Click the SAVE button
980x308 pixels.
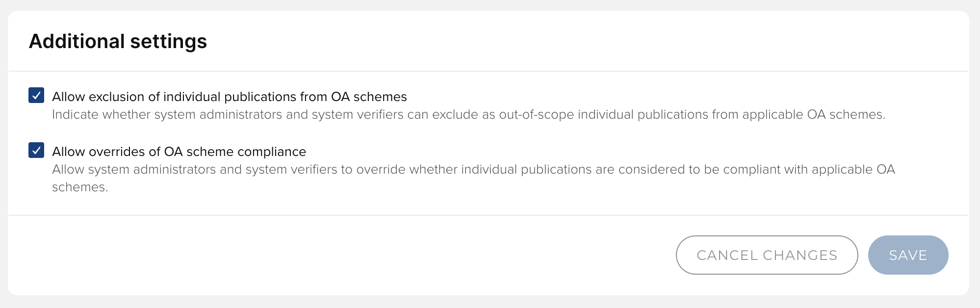[x=907, y=255]
